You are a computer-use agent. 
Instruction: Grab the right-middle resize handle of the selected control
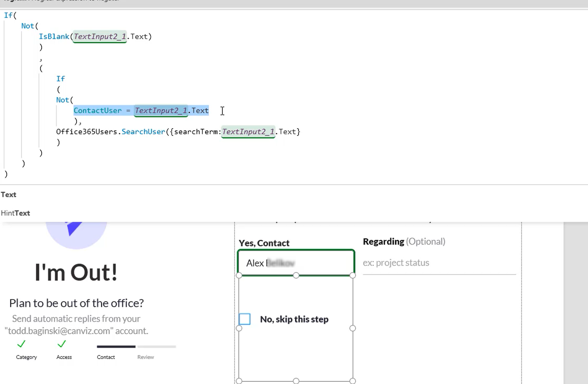(x=353, y=328)
